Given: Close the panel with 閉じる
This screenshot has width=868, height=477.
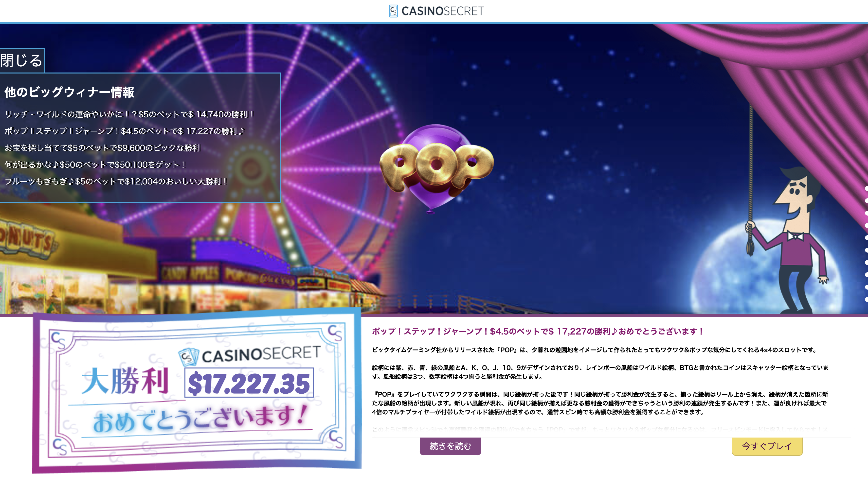Looking at the screenshot, I should point(21,61).
